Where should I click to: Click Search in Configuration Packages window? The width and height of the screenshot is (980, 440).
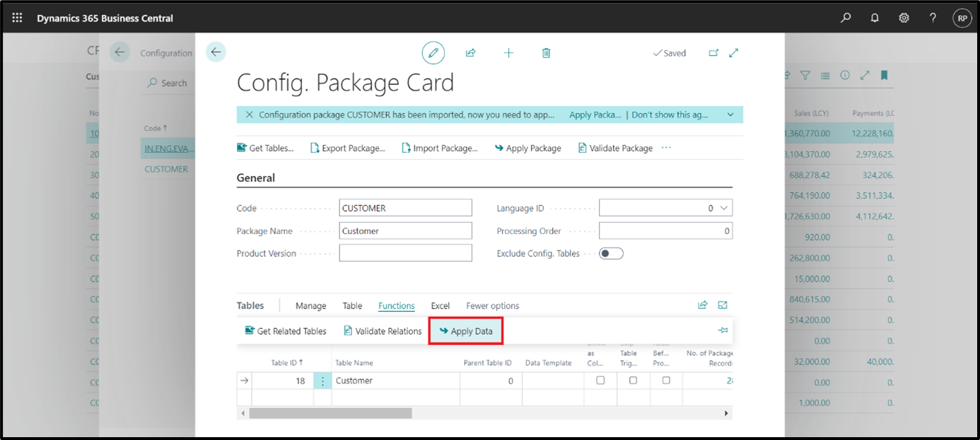click(167, 83)
